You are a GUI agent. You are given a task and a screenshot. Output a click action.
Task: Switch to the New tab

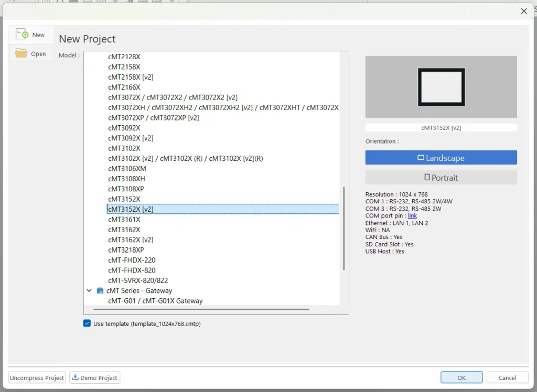[x=31, y=35]
